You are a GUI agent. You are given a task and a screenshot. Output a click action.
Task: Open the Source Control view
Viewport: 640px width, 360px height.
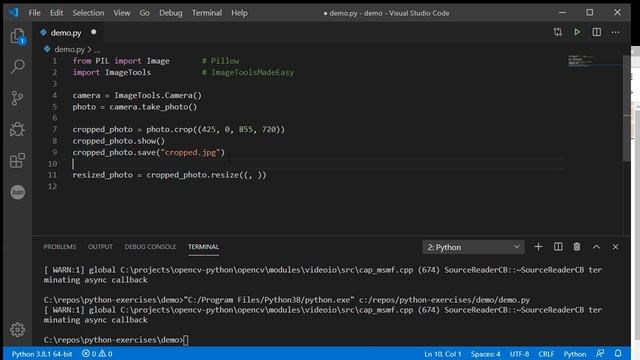click(x=17, y=98)
